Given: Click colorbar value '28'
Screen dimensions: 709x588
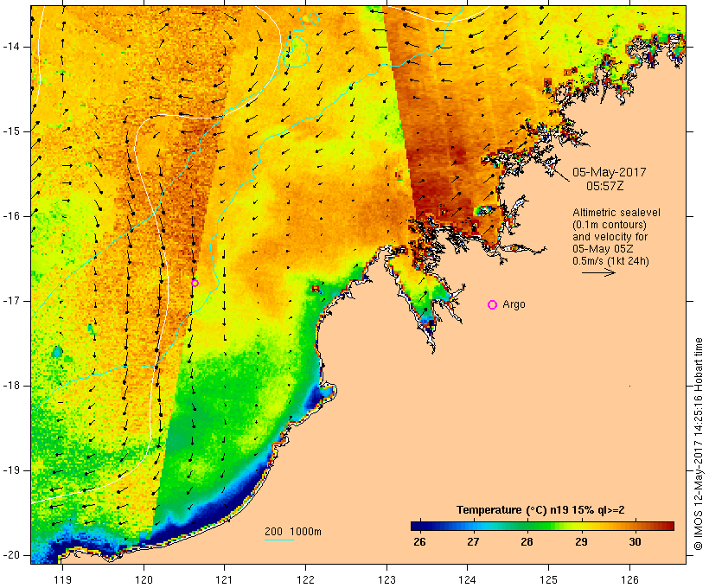Looking at the screenshot, I should [527, 542].
